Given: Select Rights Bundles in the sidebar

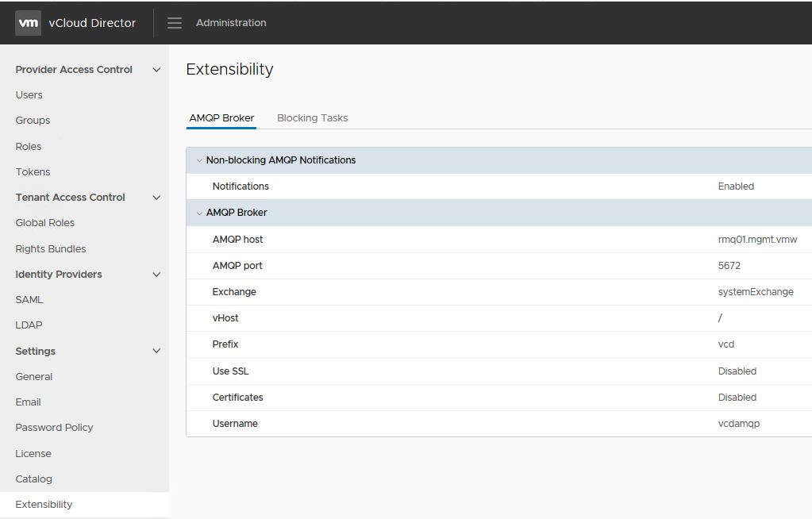Looking at the screenshot, I should click(51, 249).
